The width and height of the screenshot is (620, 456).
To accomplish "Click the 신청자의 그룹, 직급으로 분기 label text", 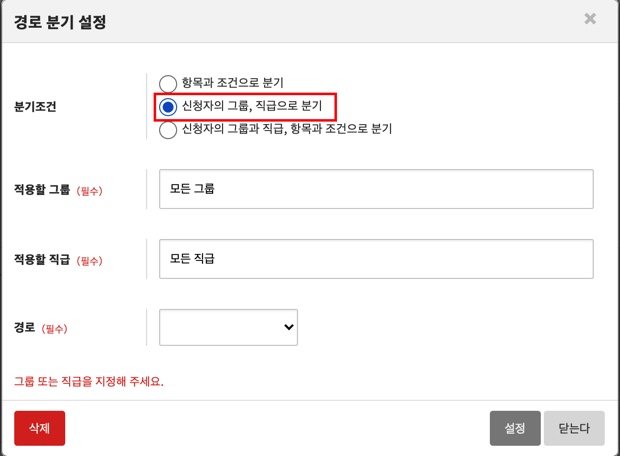I will (x=251, y=106).
